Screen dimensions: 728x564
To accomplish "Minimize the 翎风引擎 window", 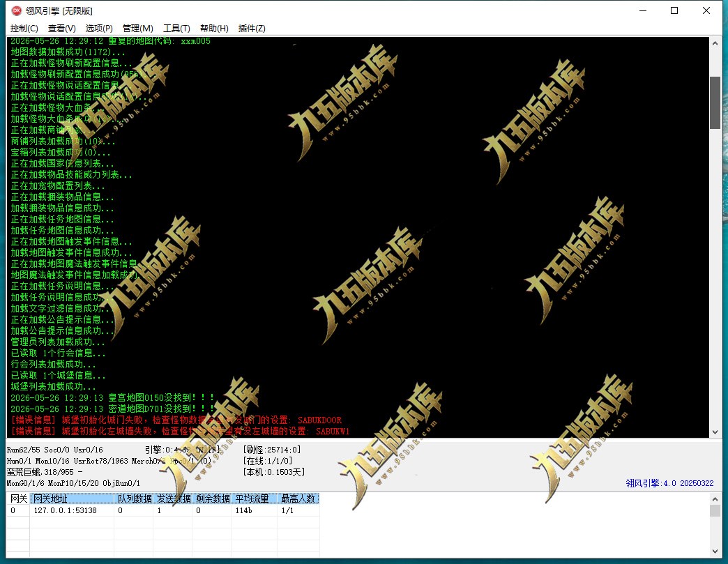I will click(x=643, y=10).
